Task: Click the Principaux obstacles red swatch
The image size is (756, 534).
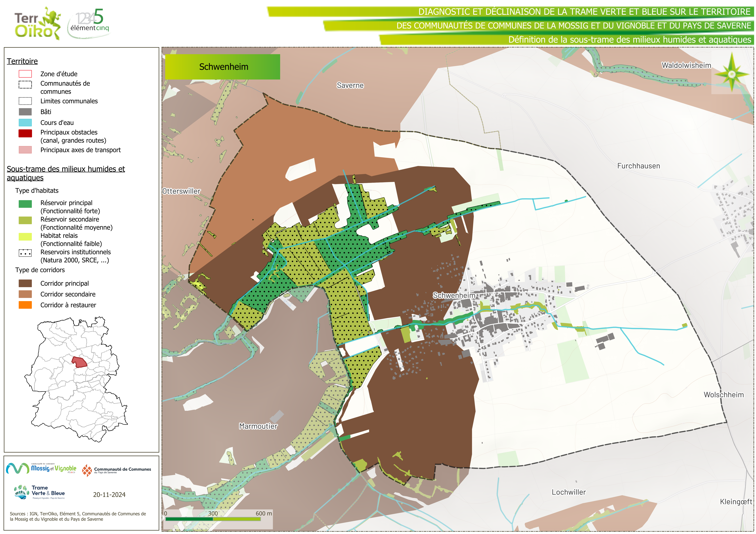Action: tap(25, 133)
